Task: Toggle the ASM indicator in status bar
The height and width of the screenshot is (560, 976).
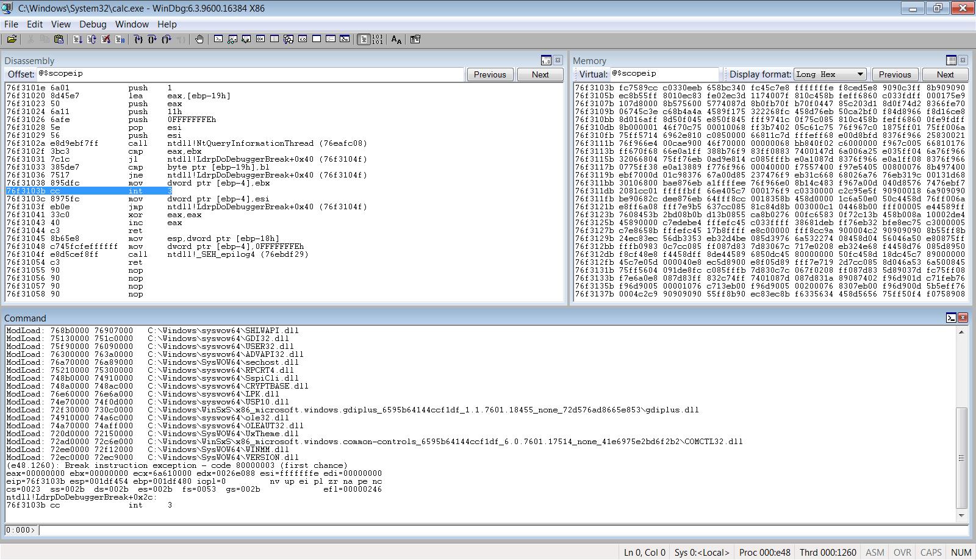Action: point(875,552)
